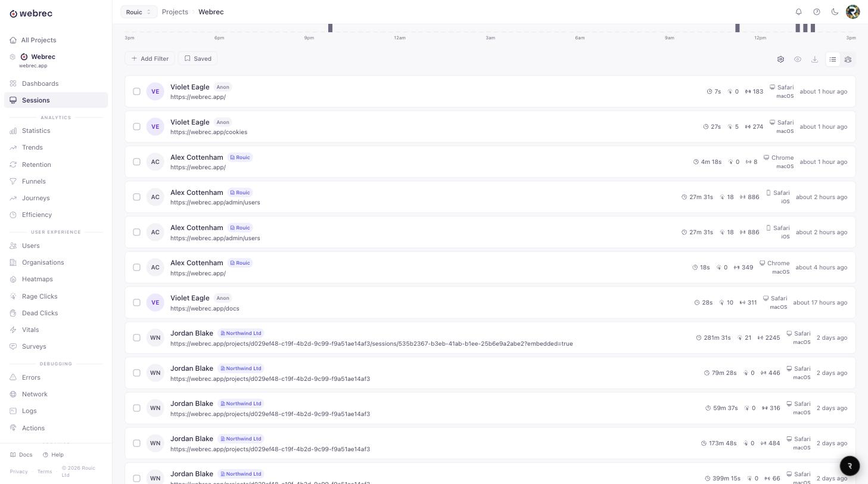The height and width of the screenshot is (484, 868).
Task: Open the Dead Clicks icon in the sidebar
Action: coord(13,313)
